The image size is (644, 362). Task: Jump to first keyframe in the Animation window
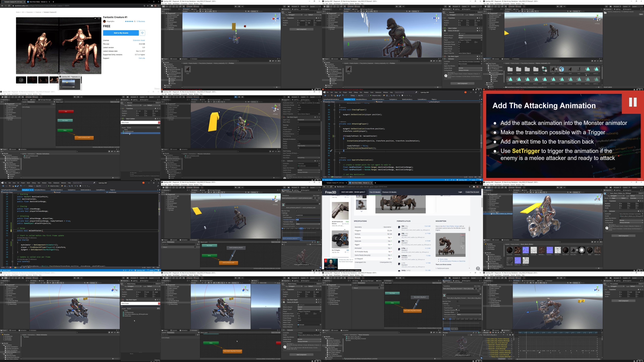(x=493, y=332)
